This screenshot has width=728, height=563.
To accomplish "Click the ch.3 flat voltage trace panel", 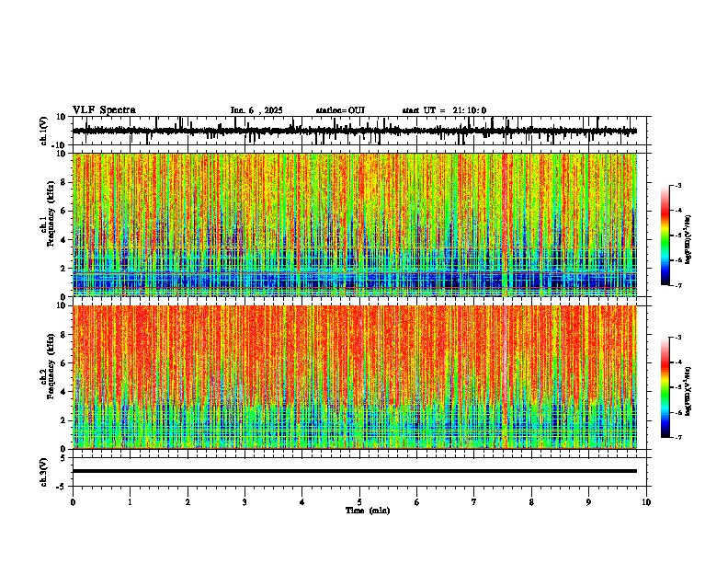I will click(x=359, y=472).
